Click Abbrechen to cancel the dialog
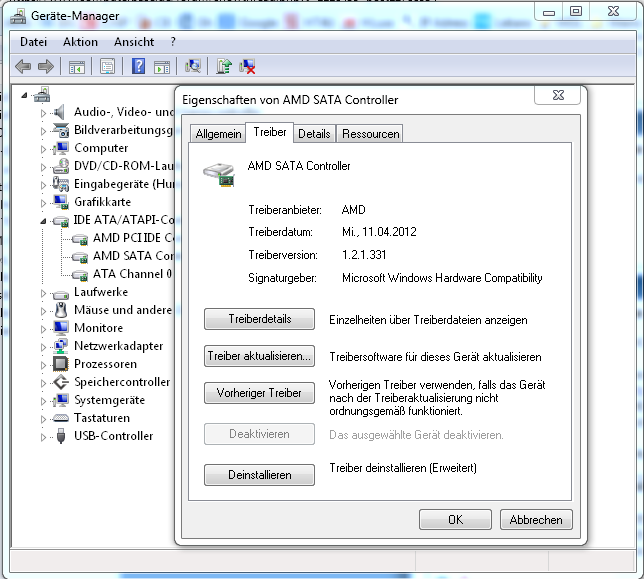The image size is (644, 579). (536, 520)
